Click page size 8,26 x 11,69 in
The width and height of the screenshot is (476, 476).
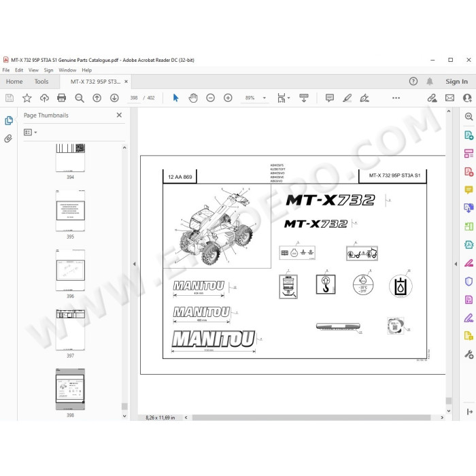click(x=160, y=418)
